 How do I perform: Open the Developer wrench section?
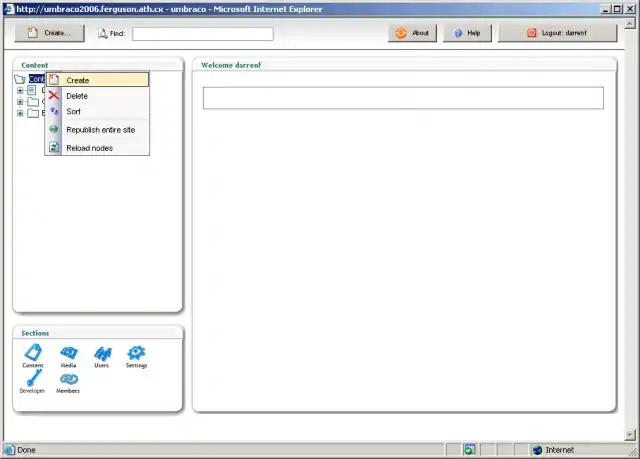click(x=32, y=378)
